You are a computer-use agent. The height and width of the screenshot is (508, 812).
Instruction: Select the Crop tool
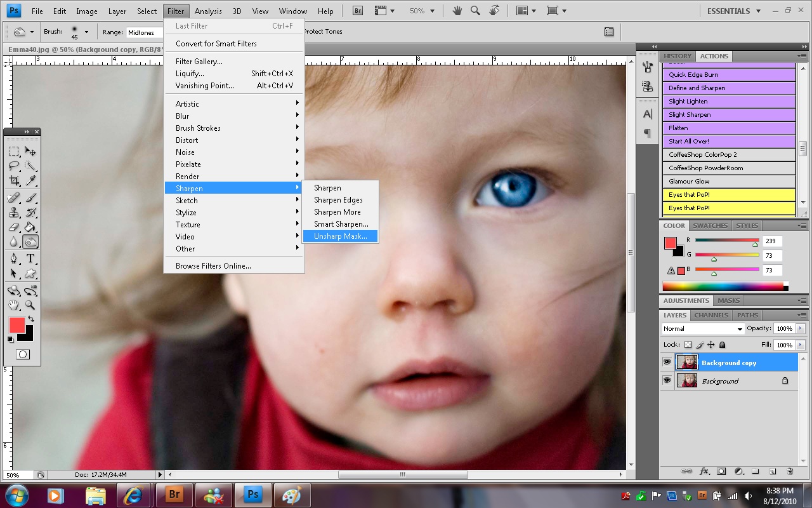pyautogui.click(x=14, y=180)
